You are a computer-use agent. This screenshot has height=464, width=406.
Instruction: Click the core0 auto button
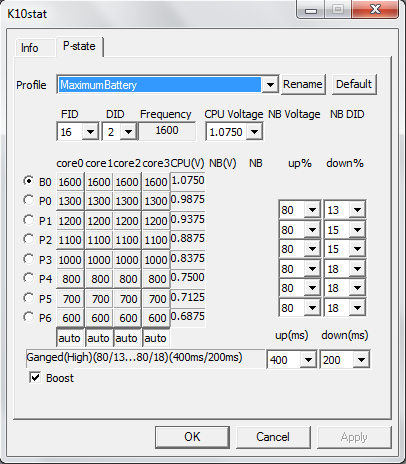(x=70, y=338)
